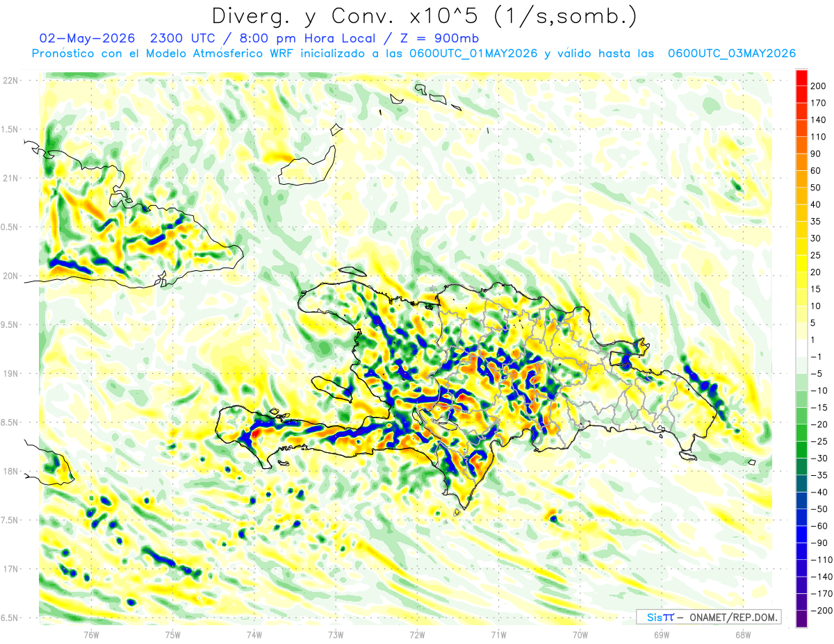This screenshot has height=644, width=834.
Task: Click the WRF model forecast description line
Action: tap(414, 53)
